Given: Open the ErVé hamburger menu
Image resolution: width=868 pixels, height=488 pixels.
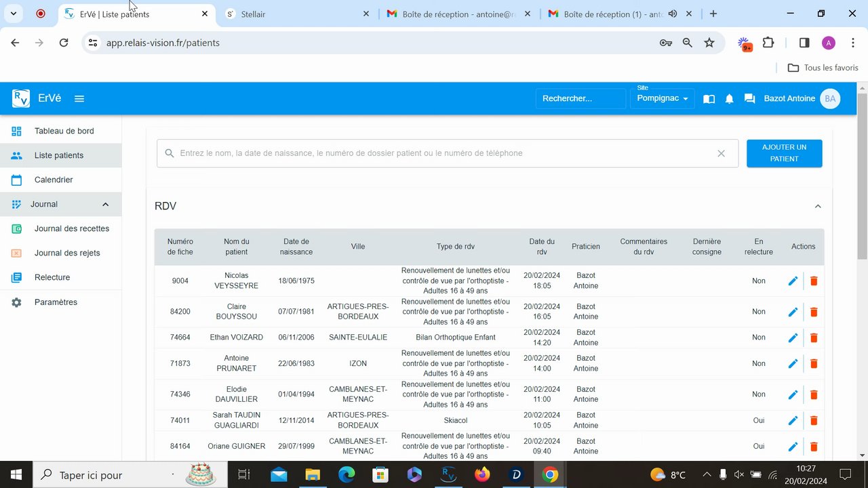Looking at the screenshot, I should pos(79,98).
